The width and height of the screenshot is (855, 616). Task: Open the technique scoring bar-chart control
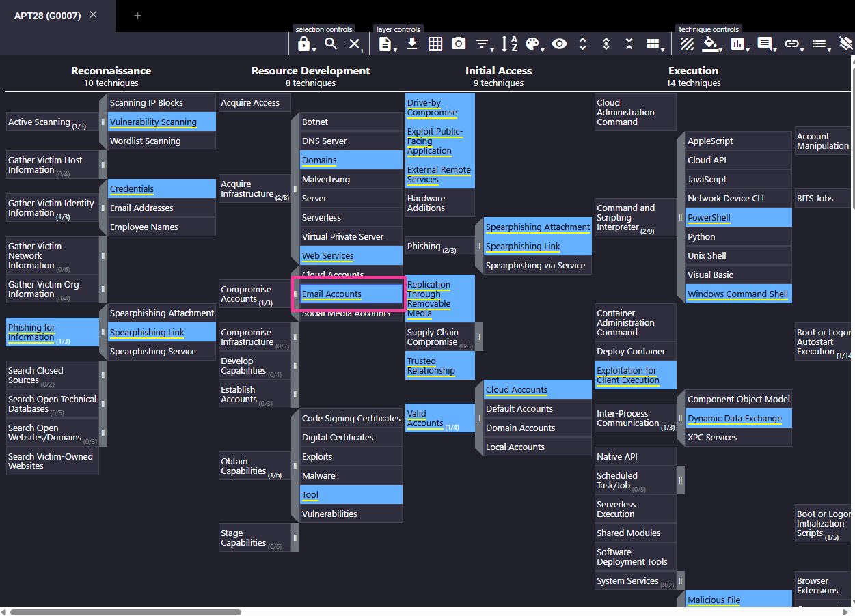(738, 44)
